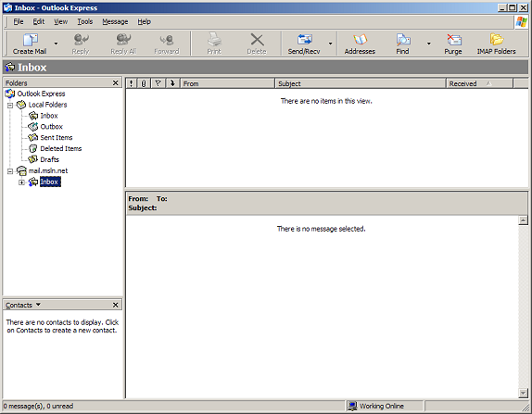Click the Local Folders icon
The width and height of the screenshot is (532, 414).
21,105
